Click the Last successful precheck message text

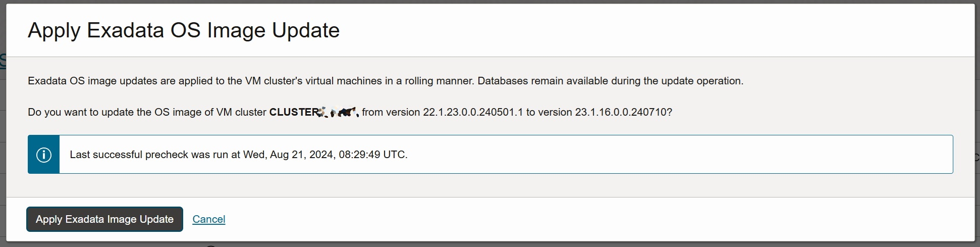(x=239, y=155)
